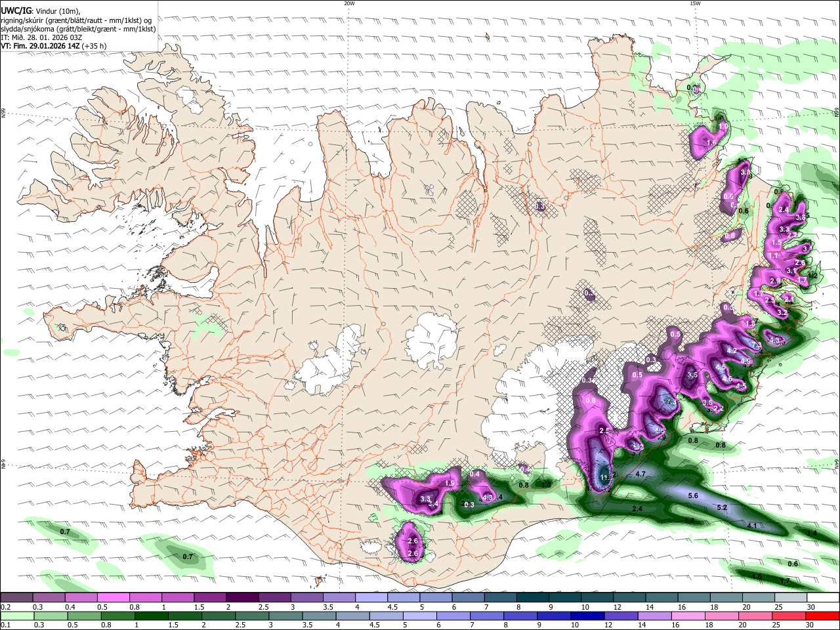Click the deep blue swatch after 10 in rain legend
840x630 pixels.
point(586,616)
